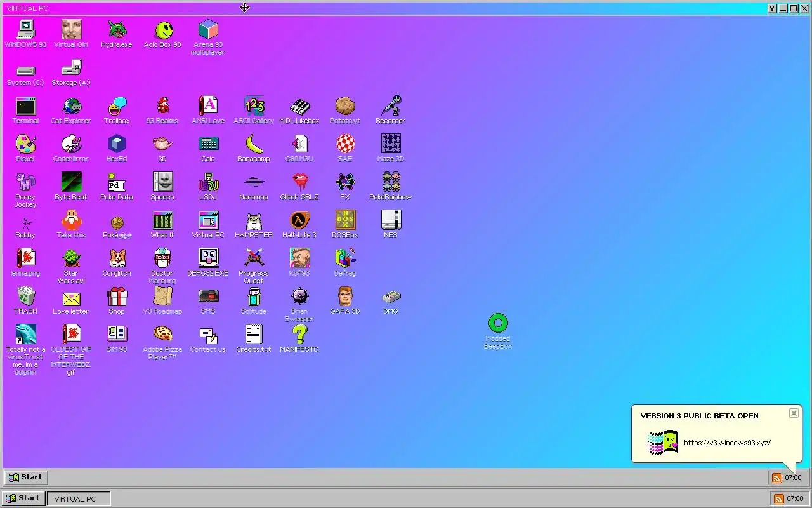Open the 3D teapot icon

click(162, 149)
